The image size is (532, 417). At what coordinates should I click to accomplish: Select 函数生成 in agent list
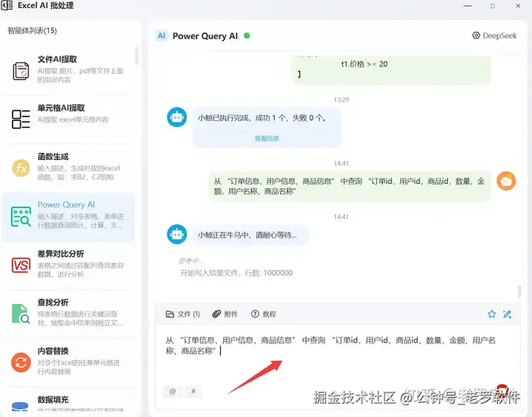pos(69,168)
